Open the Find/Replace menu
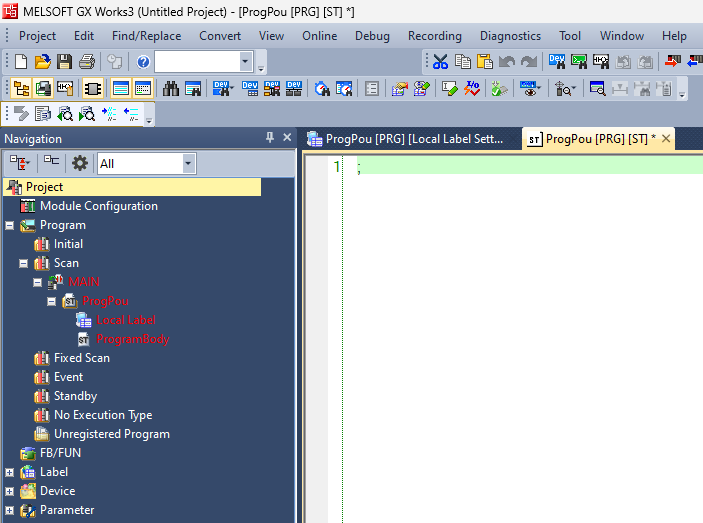 point(147,36)
